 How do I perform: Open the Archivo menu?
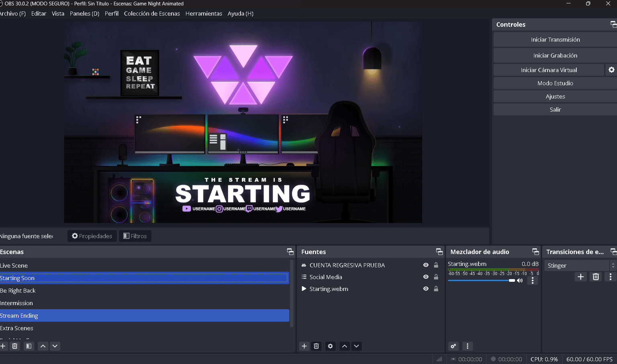coord(13,14)
